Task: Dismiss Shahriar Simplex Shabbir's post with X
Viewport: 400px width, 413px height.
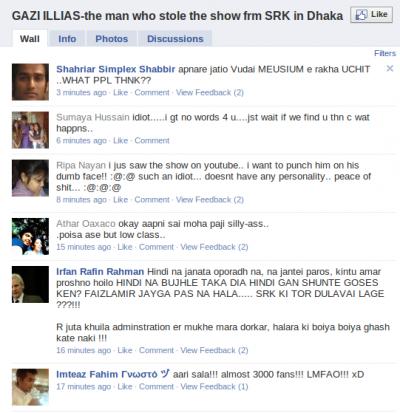Action: 390,69
